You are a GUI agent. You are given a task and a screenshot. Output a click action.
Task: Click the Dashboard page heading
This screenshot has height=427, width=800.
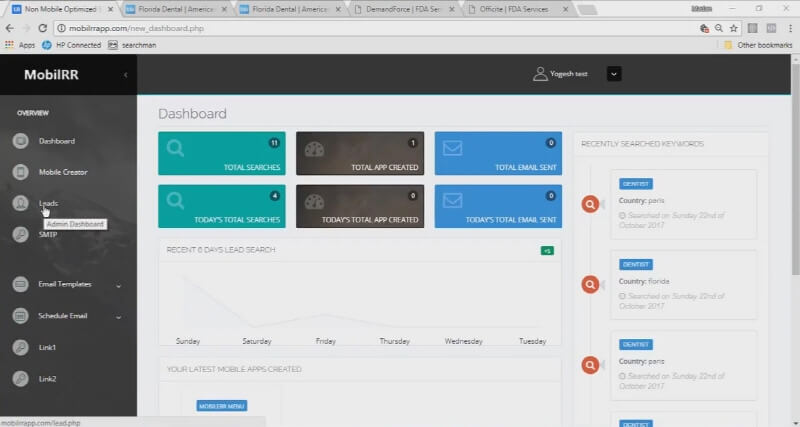coord(192,114)
